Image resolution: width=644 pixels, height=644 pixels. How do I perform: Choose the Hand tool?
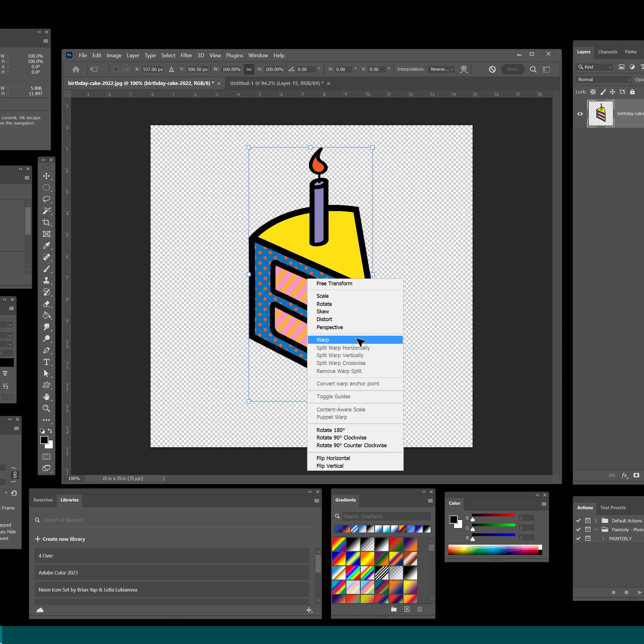pos(46,397)
